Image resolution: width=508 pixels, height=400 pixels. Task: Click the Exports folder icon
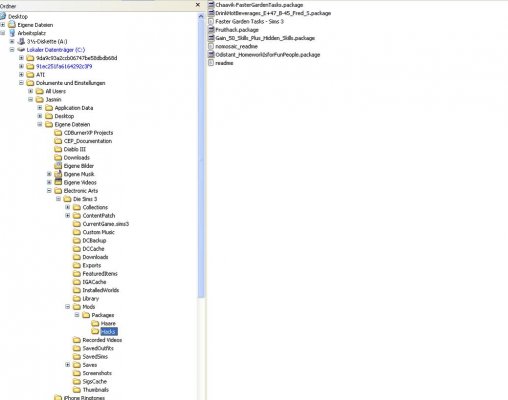[x=77, y=265]
